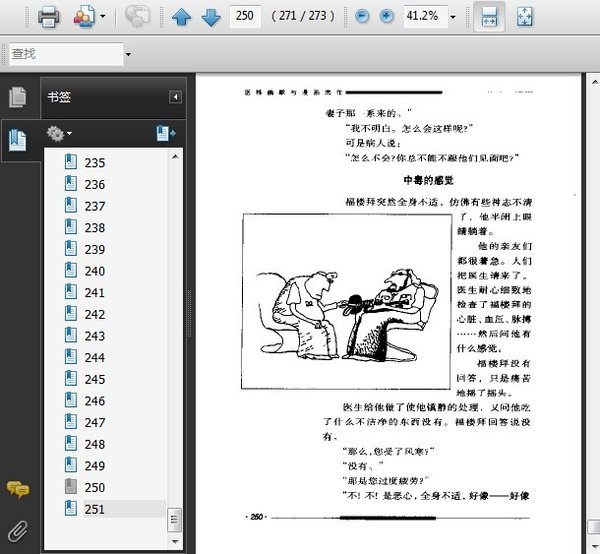Screen dimensions: 600x554
Task: Click the 查找 search input field
Action: pyautogui.click(x=66, y=54)
